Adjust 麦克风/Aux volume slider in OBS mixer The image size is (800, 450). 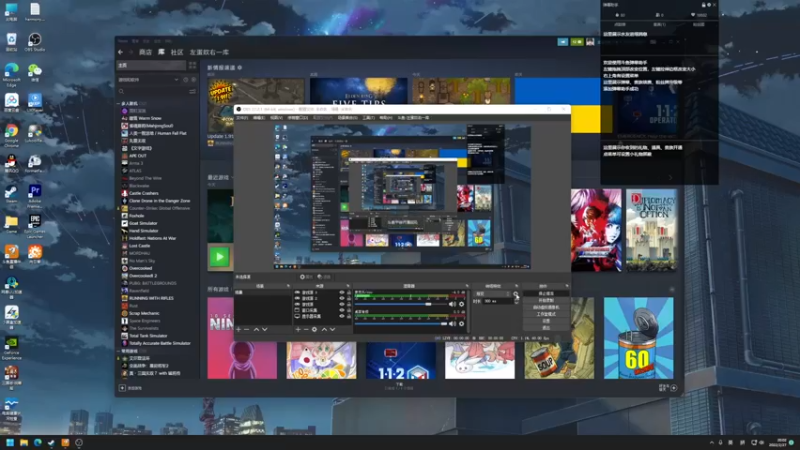(x=401, y=304)
